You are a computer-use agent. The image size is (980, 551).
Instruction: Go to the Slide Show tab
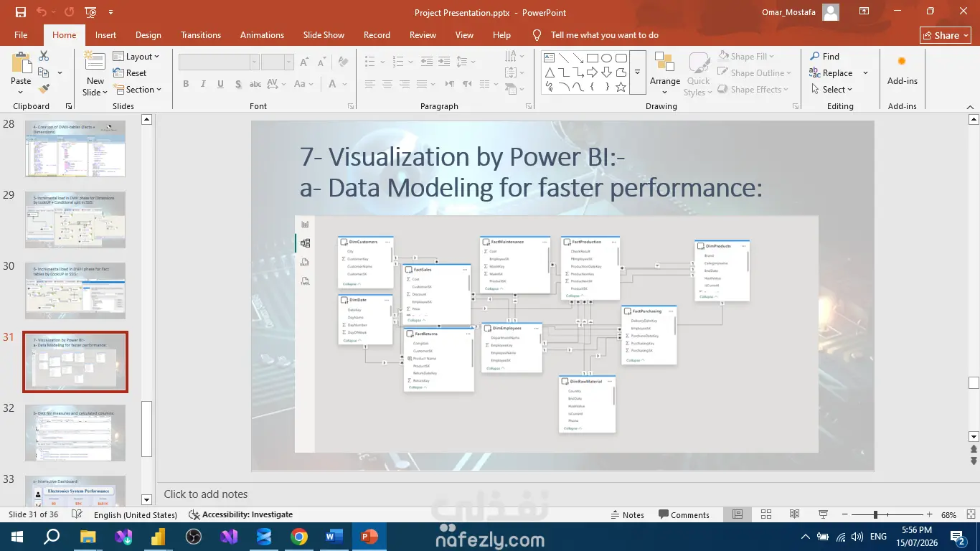click(x=324, y=35)
